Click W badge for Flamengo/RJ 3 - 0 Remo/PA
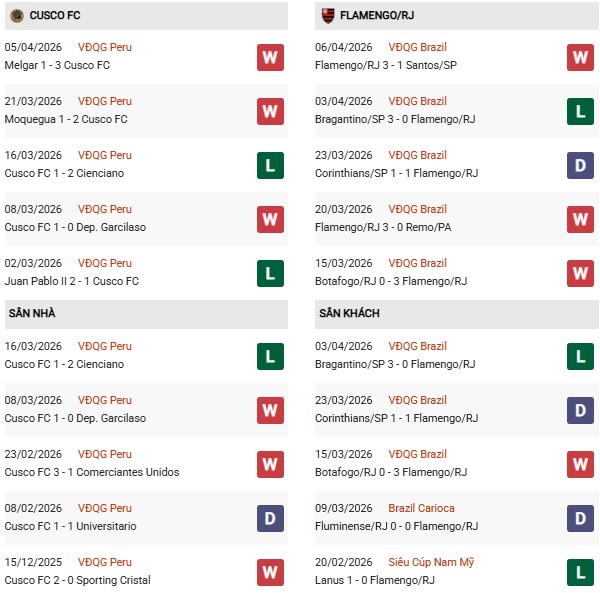600x593 pixels. click(x=581, y=219)
